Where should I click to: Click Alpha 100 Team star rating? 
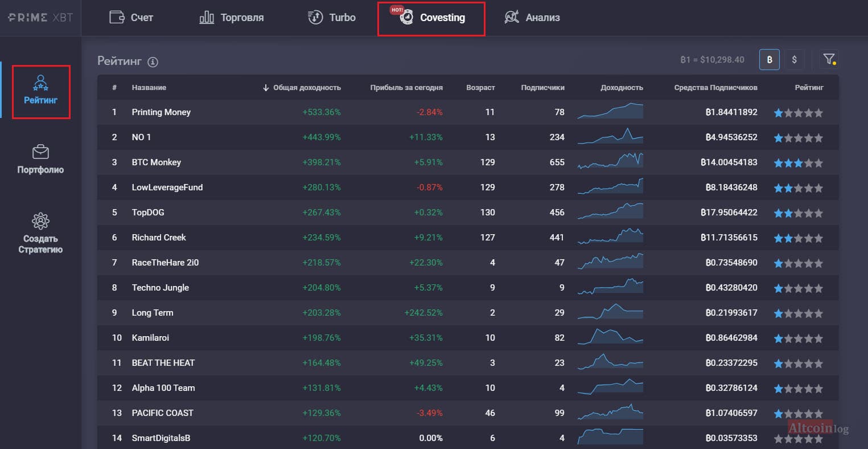point(798,389)
